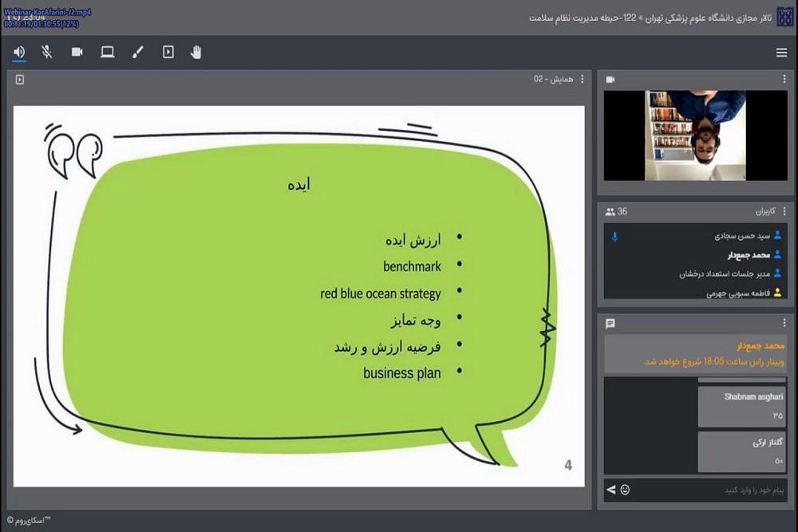Toggle the speaker audio icon
This screenshot has width=798, height=532.
pyautogui.click(x=19, y=52)
